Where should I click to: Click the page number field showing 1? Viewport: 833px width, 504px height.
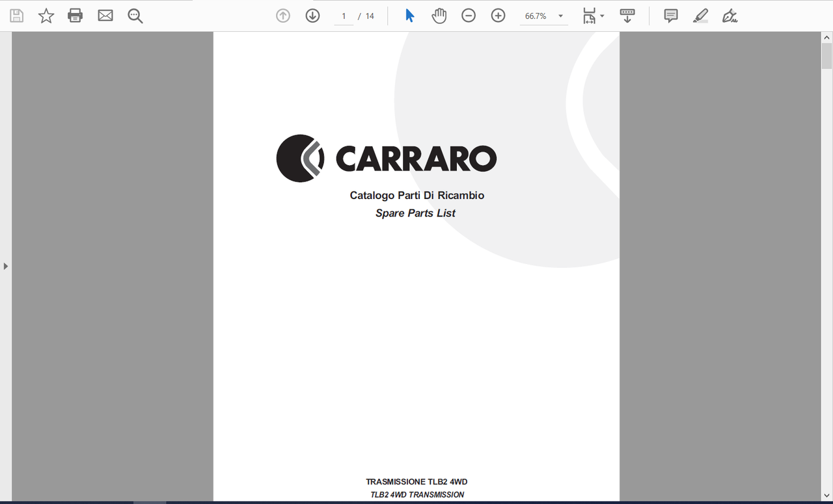pyautogui.click(x=344, y=16)
